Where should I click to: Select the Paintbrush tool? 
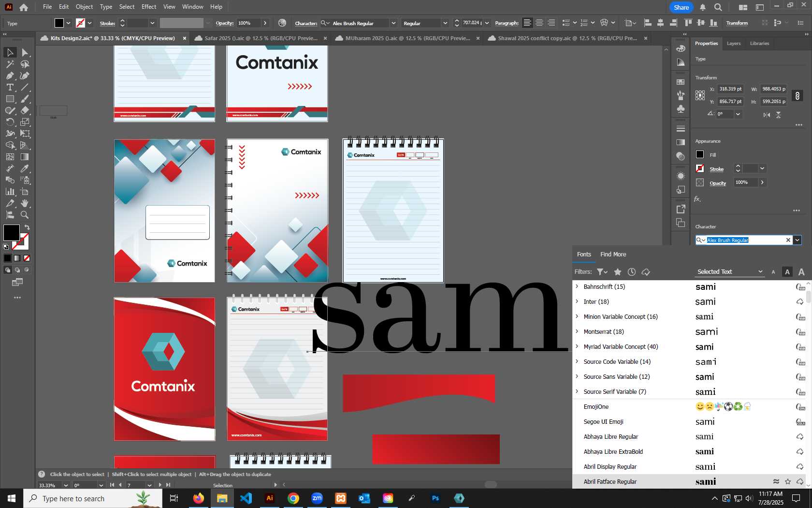coord(25,99)
